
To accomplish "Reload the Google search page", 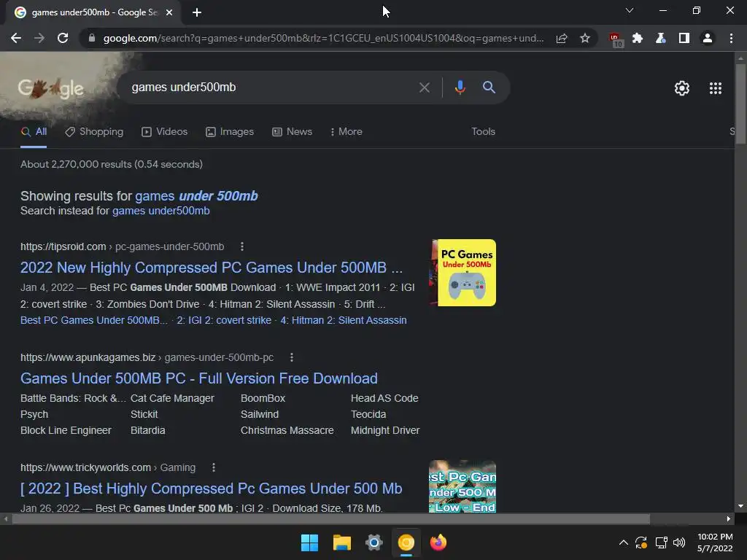I will click(63, 38).
